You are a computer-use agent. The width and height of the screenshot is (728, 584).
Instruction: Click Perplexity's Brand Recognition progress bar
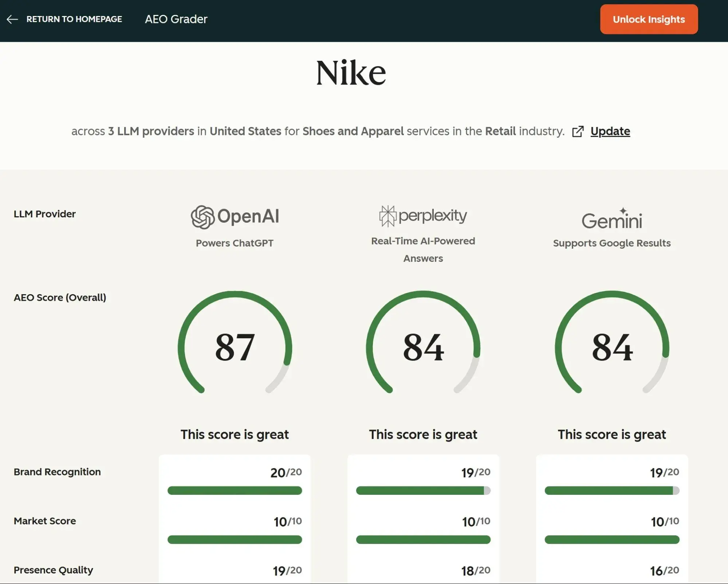[x=423, y=490]
